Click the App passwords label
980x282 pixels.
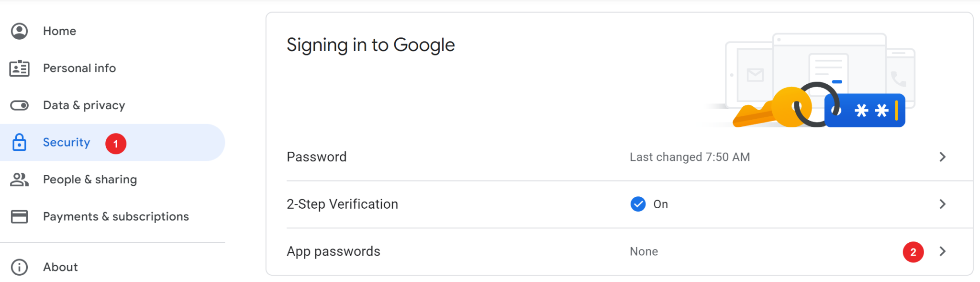333,251
